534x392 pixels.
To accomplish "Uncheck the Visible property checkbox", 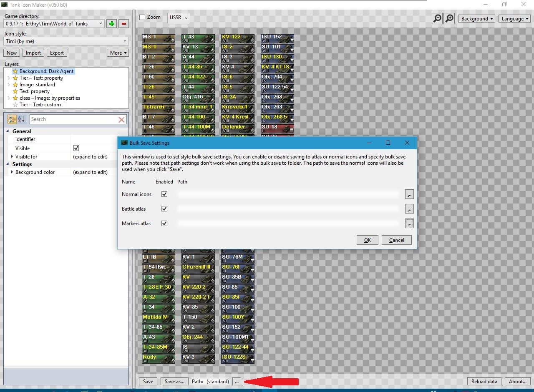I will [76, 148].
